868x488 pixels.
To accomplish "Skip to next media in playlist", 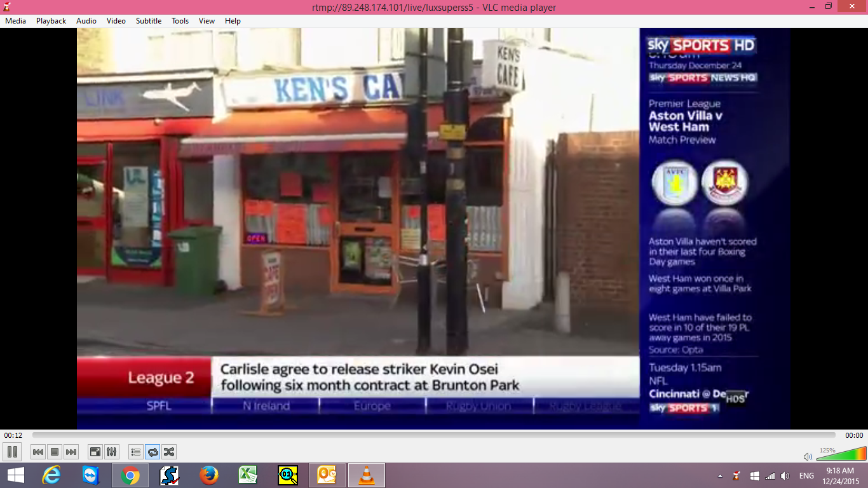I will click(x=71, y=452).
